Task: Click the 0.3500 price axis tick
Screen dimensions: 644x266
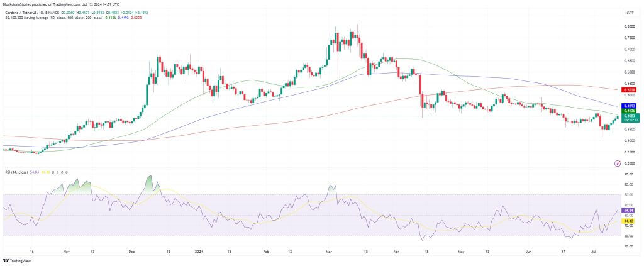Action: click(x=628, y=130)
